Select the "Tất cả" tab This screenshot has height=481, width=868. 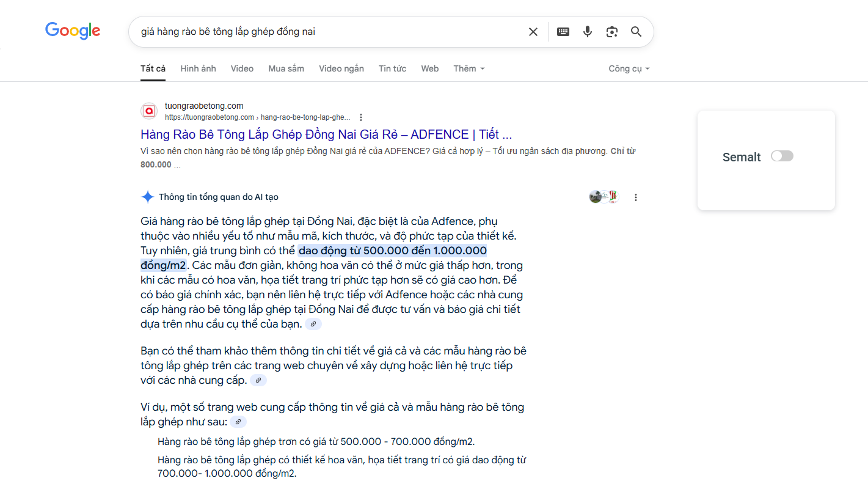click(x=153, y=68)
